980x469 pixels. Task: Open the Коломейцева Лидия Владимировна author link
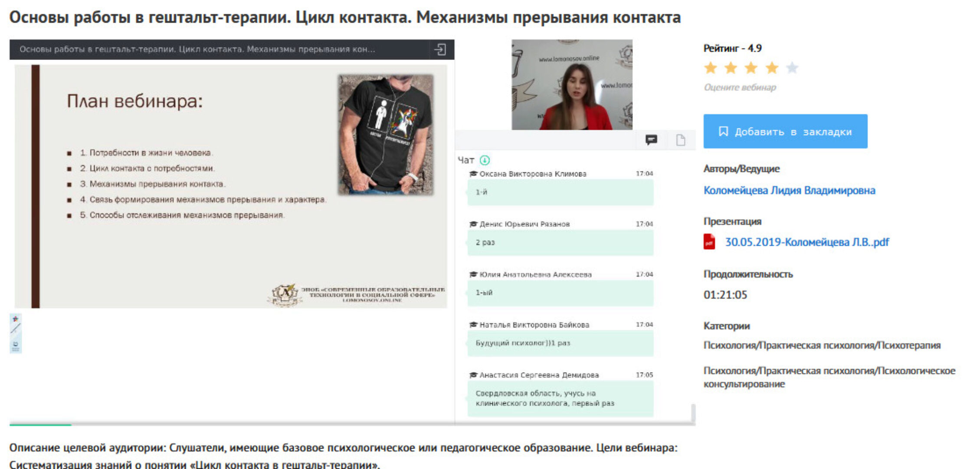[789, 190]
